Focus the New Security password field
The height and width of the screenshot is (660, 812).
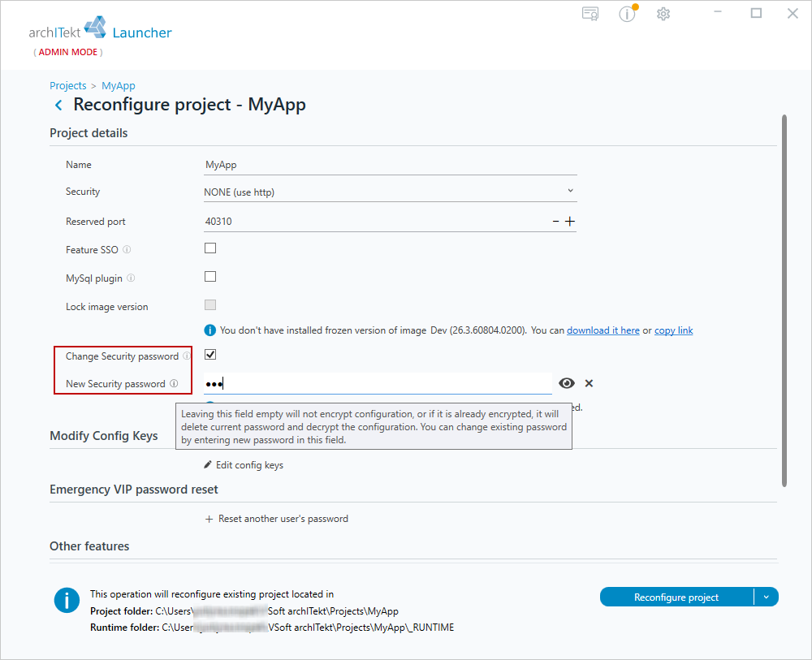coord(378,383)
